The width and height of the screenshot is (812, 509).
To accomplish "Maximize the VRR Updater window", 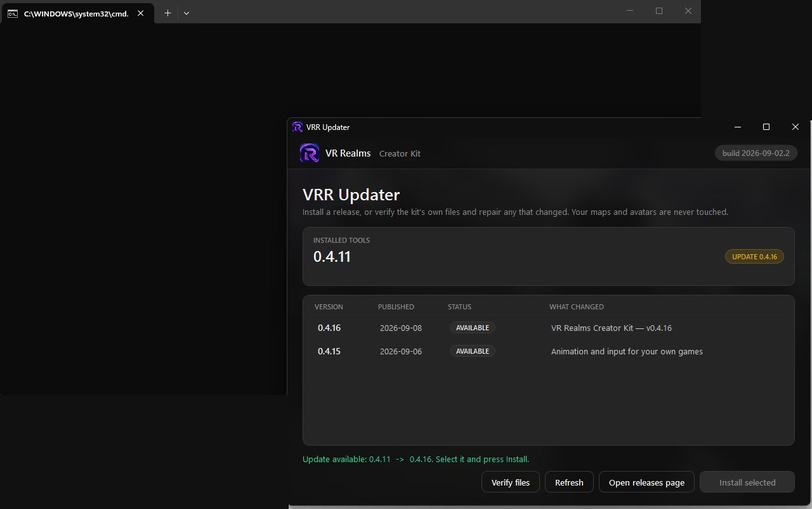I will click(766, 127).
